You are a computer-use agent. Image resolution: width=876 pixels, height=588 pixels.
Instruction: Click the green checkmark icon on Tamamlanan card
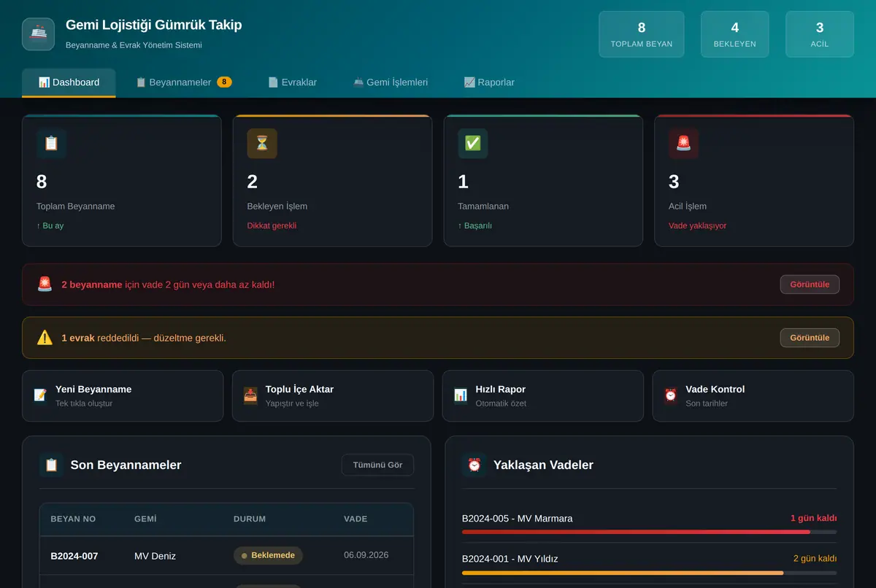(x=472, y=144)
